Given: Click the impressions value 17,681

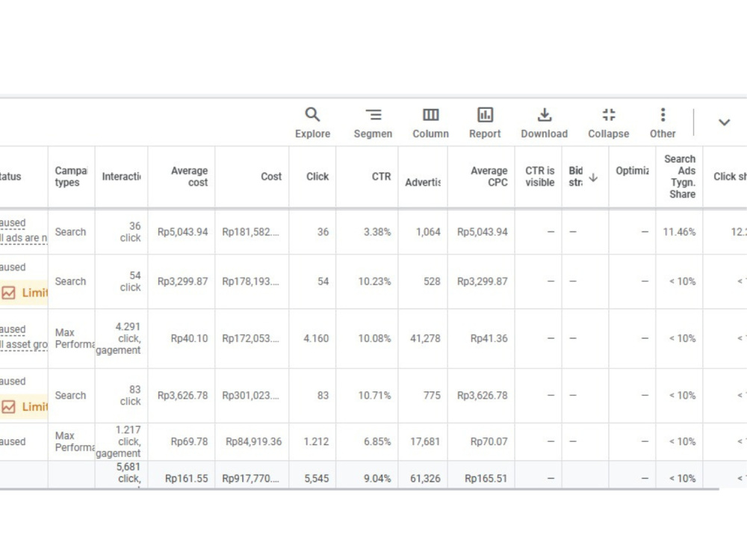Looking at the screenshot, I should 426,442.
